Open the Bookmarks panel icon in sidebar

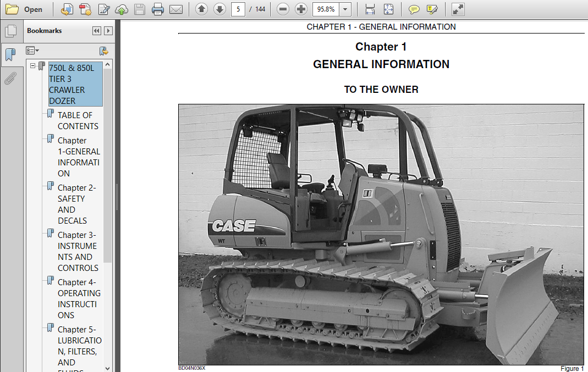11,55
